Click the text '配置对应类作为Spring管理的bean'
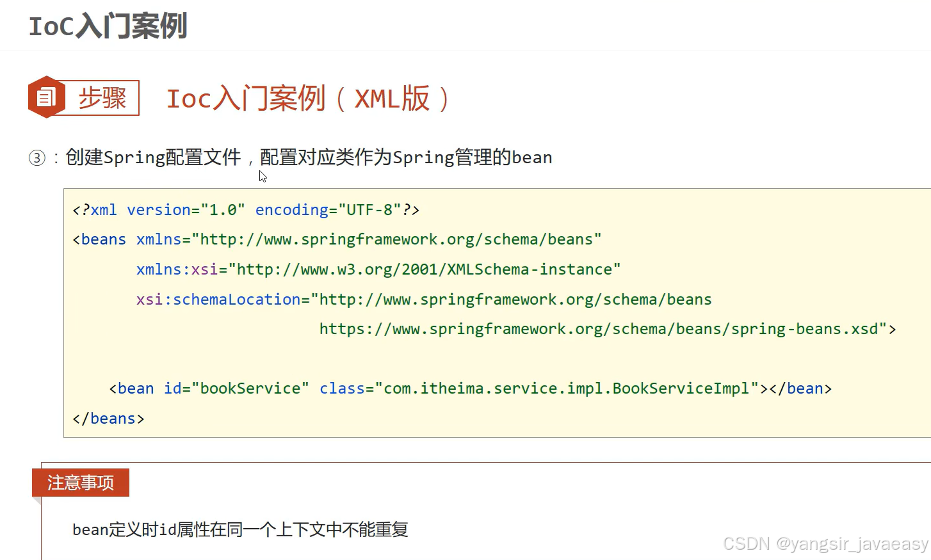The height and width of the screenshot is (560, 931). pyautogui.click(x=406, y=157)
